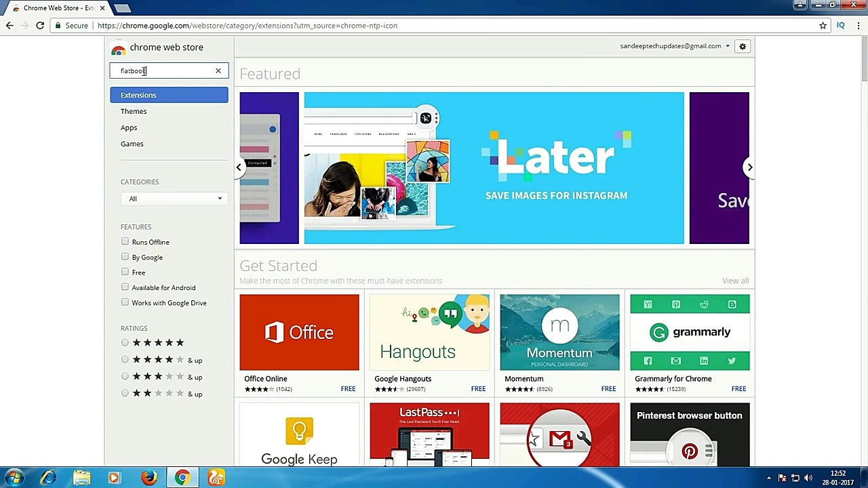This screenshot has height=488, width=868.
Task: Choose three stars & up rating
Action: click(x=125, y=376)
